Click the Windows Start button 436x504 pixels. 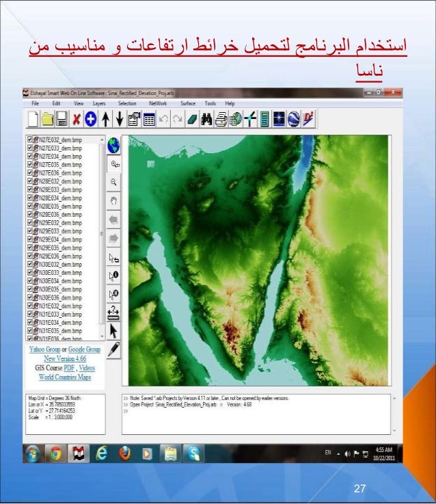pyautogui.click(x=33, y=453)
